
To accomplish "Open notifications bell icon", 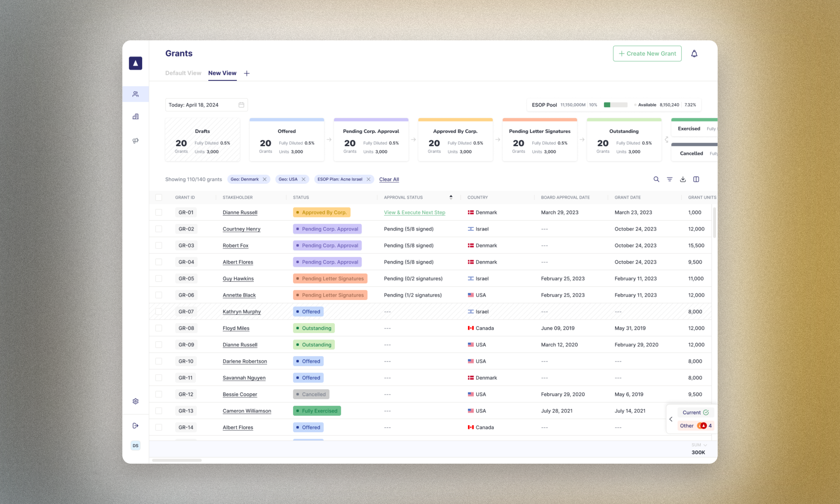I will click(694, 54).
